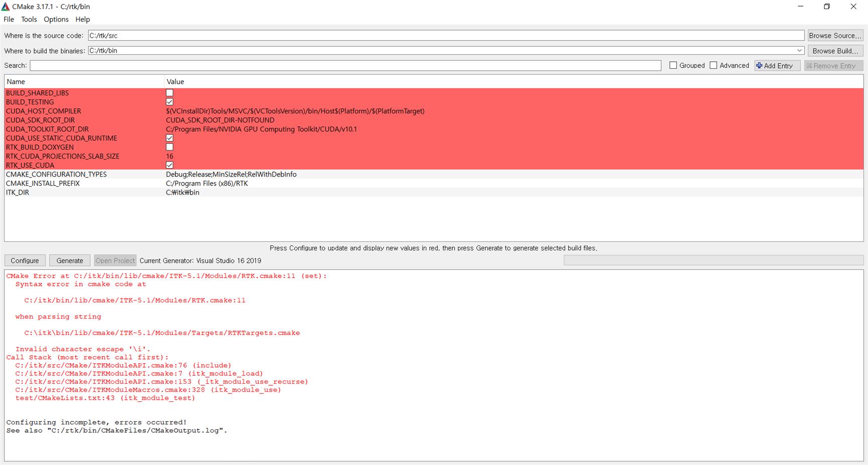Minimize the CMake window
This screenshot has height=465, width=868.
tap(800, 7)
